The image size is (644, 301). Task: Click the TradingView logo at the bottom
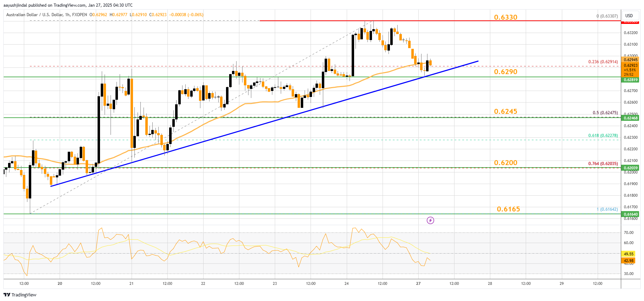point(20,295)
